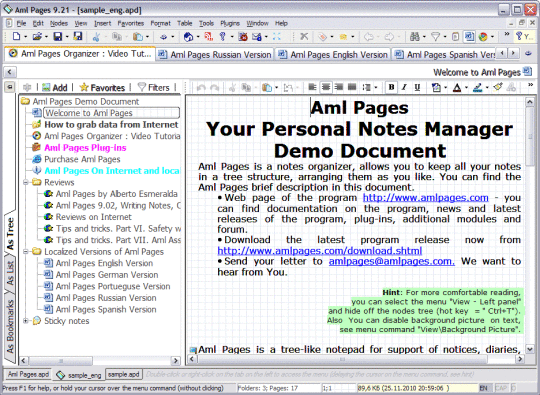Click the Filters button in tree panel

tap(154, 87)
